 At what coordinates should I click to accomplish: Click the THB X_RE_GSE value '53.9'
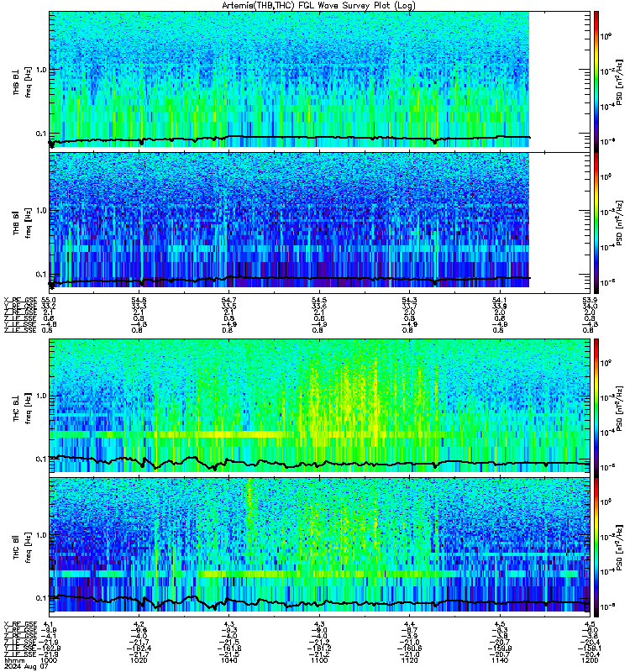(590, 300)
